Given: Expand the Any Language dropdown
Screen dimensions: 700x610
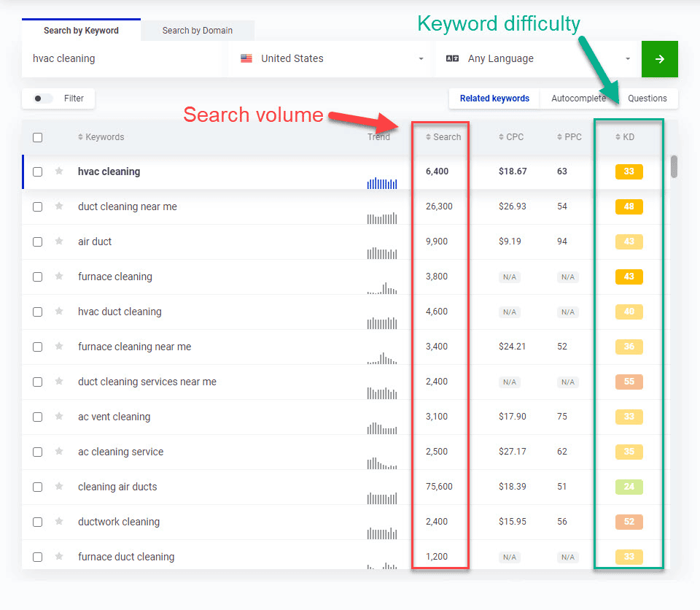Looking at the screenshot, I should coord(538,59).
